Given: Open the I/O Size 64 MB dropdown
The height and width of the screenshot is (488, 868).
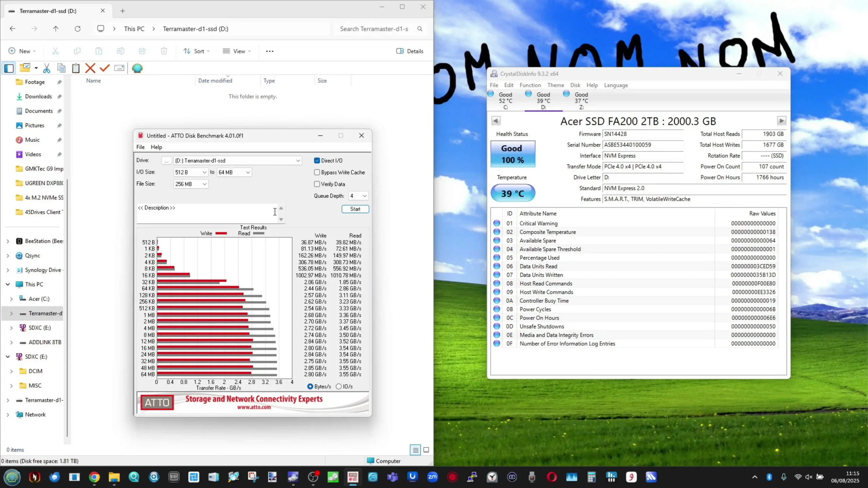Looking at the screenshot, I should click(234, 172).
